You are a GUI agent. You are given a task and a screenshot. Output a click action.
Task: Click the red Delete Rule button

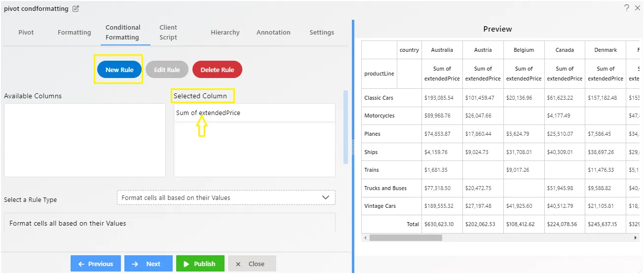tap(217, 70)
